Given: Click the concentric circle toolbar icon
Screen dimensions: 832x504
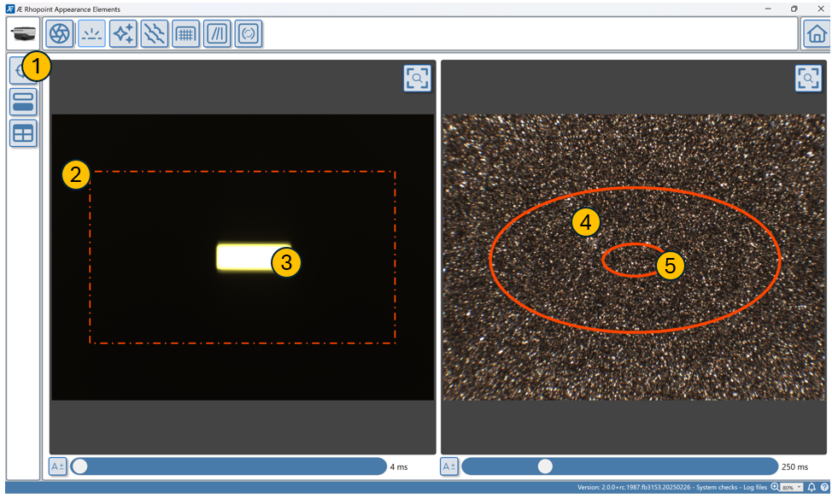Looking at the screenshot, I should [249, 34].
